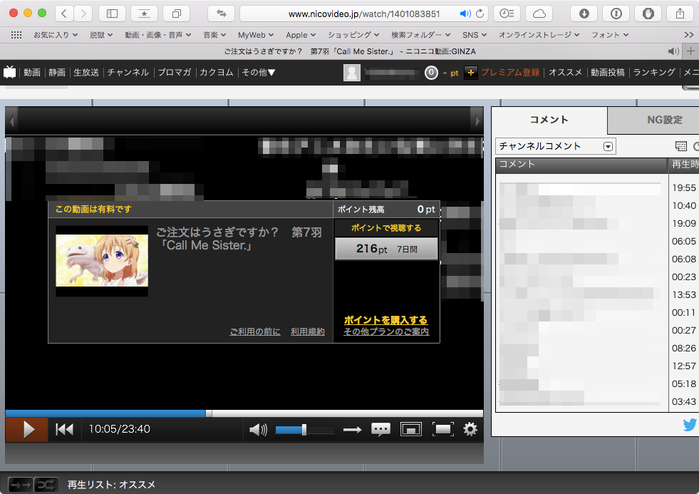This screenshot has height=494, width=699.
Task: Open a new tab with plus button
Action: pyautogui.click(x=691, y=51)
